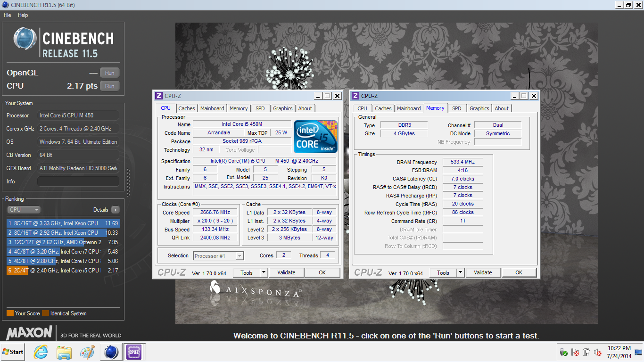Click Core Speed value 2666.76 MHz
The width and height of the screenshot is (644, 362).
click(x=215, y=213)
